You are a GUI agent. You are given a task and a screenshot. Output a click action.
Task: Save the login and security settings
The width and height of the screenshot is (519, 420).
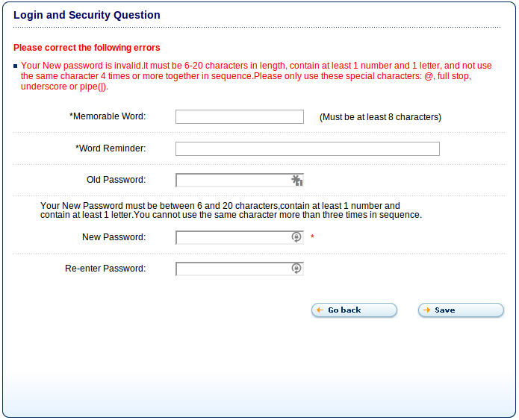tap(461, 310)
